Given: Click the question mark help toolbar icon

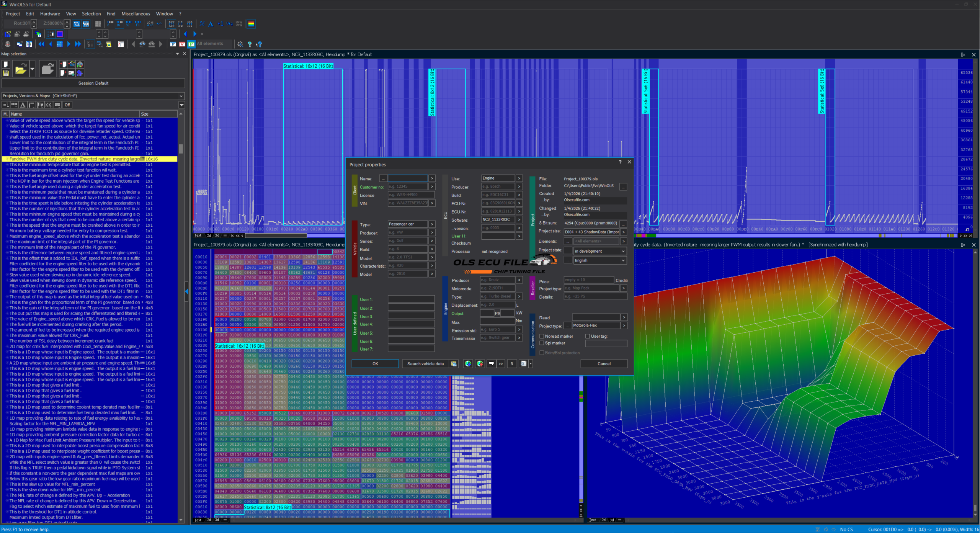Looking at the screenshot, I should [x=250, y=44].
